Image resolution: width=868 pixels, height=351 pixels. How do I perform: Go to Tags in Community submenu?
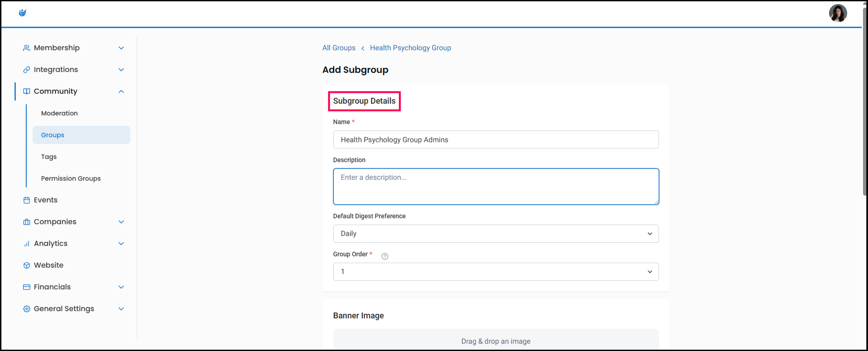49,157
